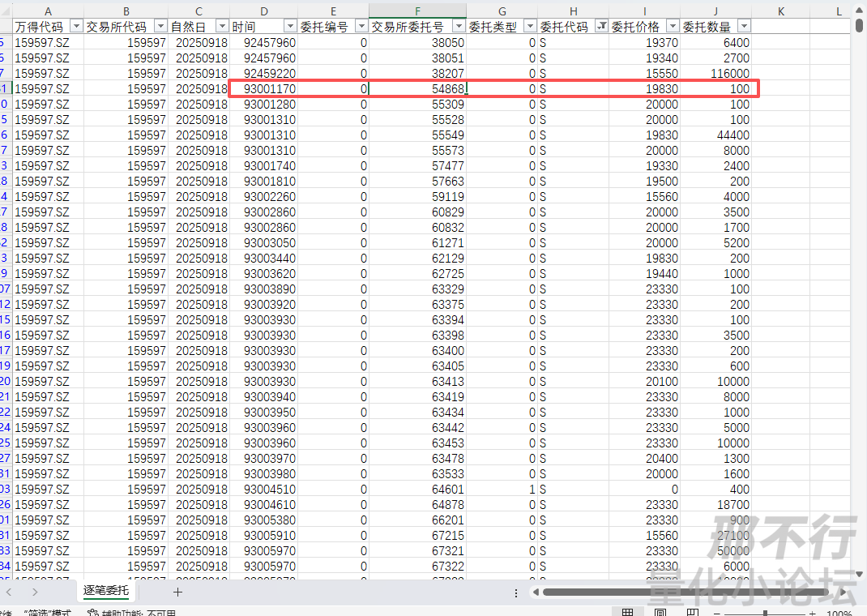Select the time cell 93001740
The width and height of the screenshot is (867, 616).
(x=264, y=166)
